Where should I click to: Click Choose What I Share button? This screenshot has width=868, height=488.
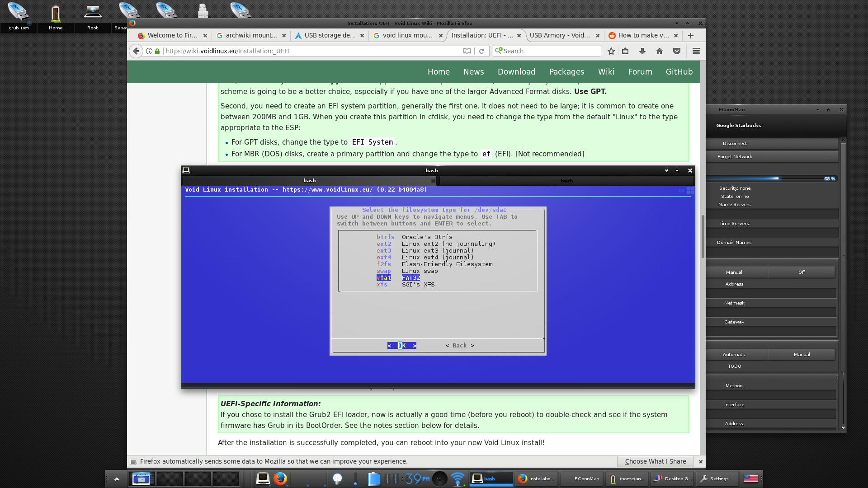point(655,461)
